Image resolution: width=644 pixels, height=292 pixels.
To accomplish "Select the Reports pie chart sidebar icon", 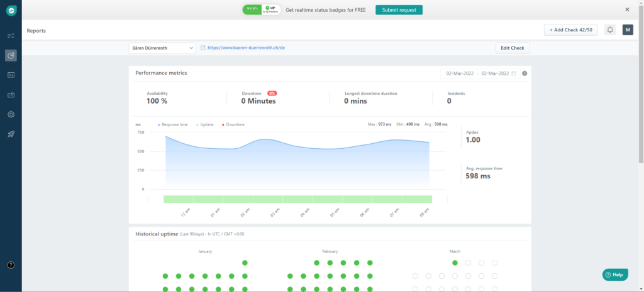I will coord(11,55).
